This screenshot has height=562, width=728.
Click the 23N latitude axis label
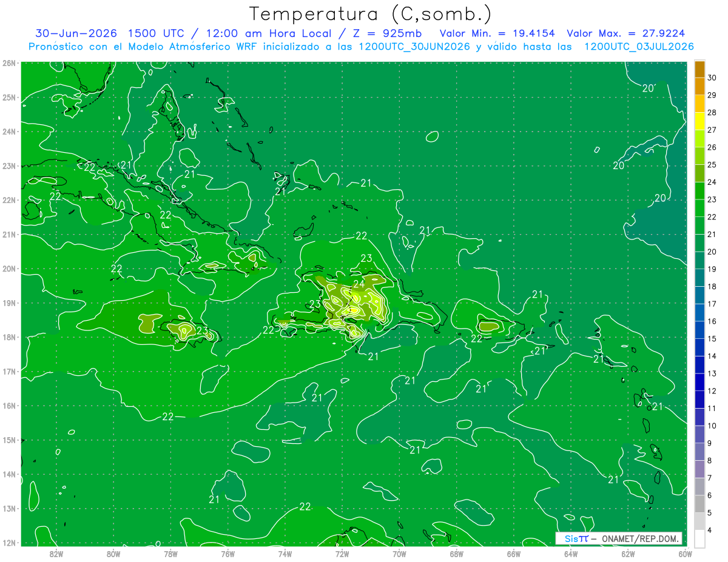pyautogui.click(x=9, y=166)
